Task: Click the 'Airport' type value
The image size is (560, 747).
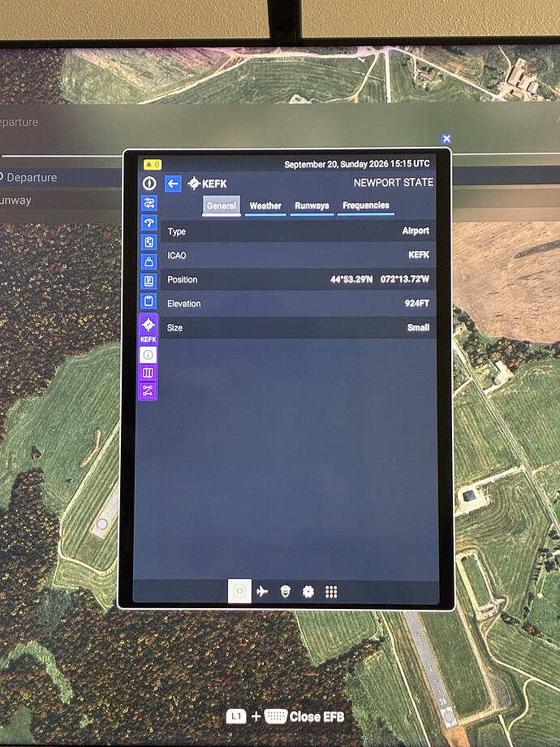Action: 416,231
